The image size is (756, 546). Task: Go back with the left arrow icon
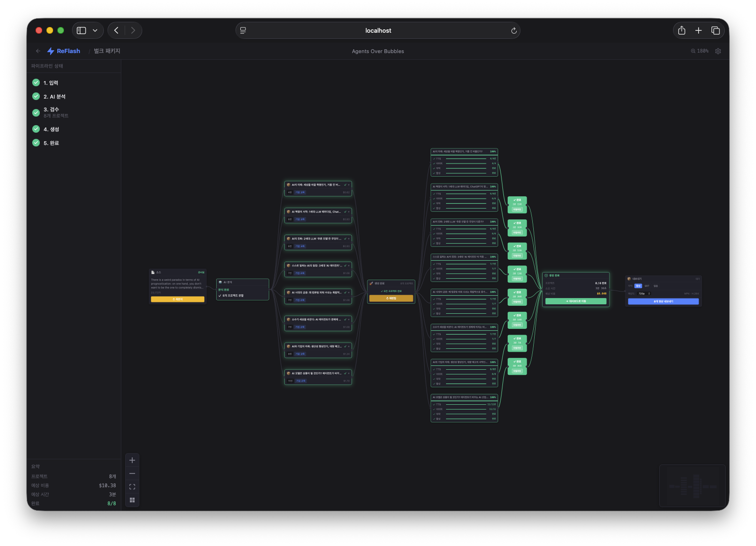click(38, 51)
